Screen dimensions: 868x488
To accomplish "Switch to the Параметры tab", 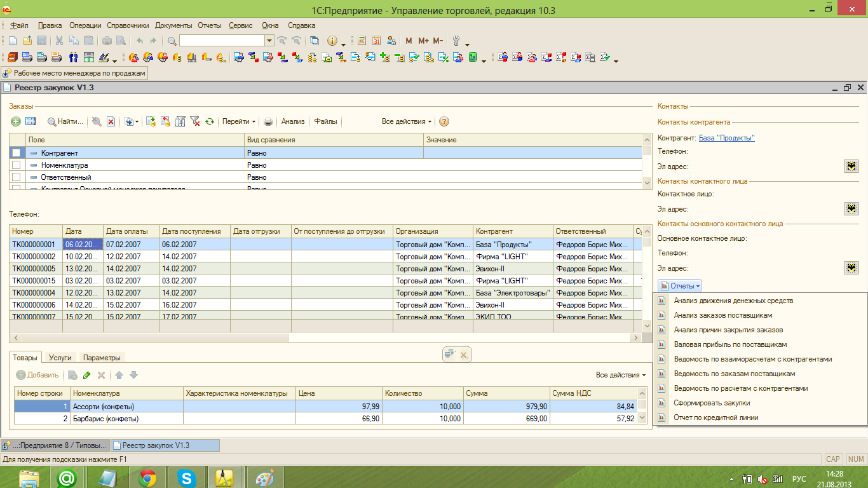I will coord(101,358).
